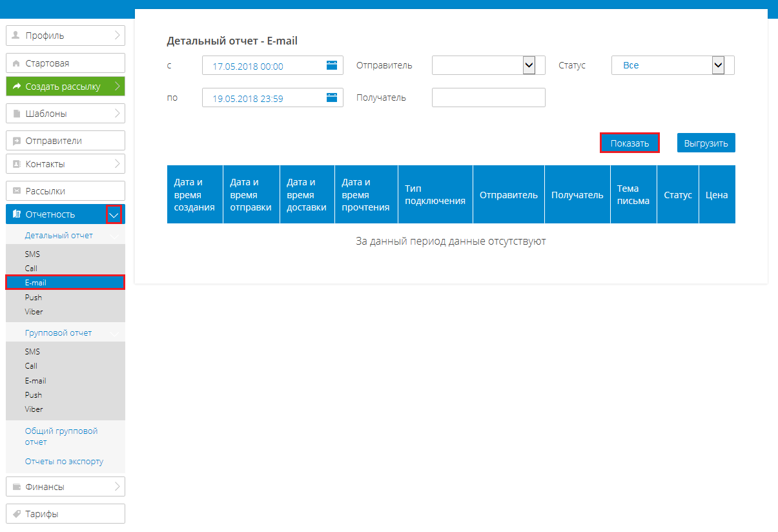Click the Стартовая home icon
This screenshot has width=778, height=532.
coord(16,63)
